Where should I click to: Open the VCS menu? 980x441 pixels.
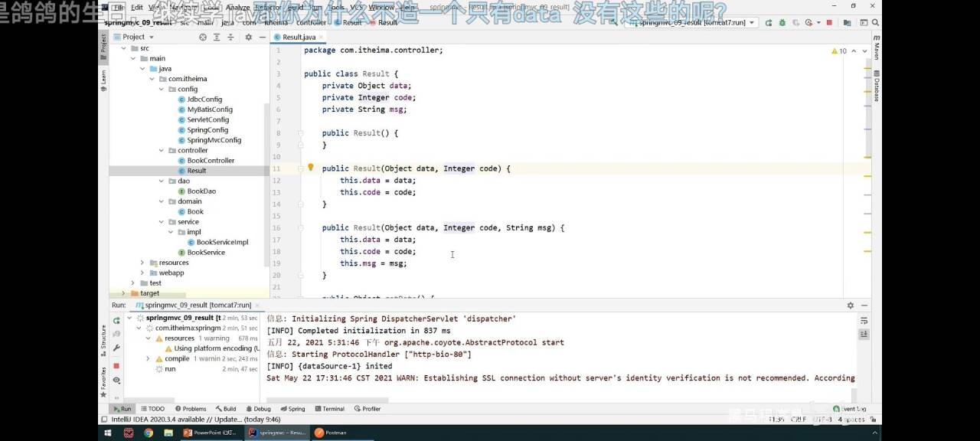pos(357,7)
